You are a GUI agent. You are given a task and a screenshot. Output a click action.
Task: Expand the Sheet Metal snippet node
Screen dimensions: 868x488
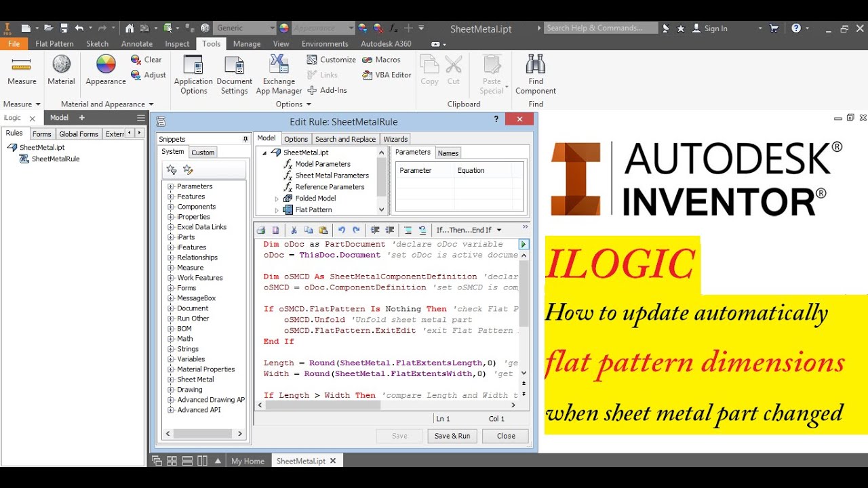[x=171, y=380]
